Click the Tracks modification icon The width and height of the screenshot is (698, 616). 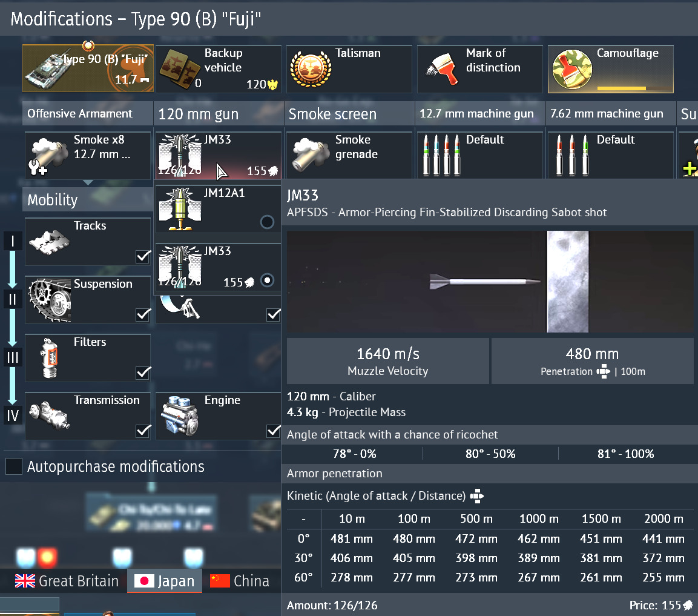coord(49,242)
